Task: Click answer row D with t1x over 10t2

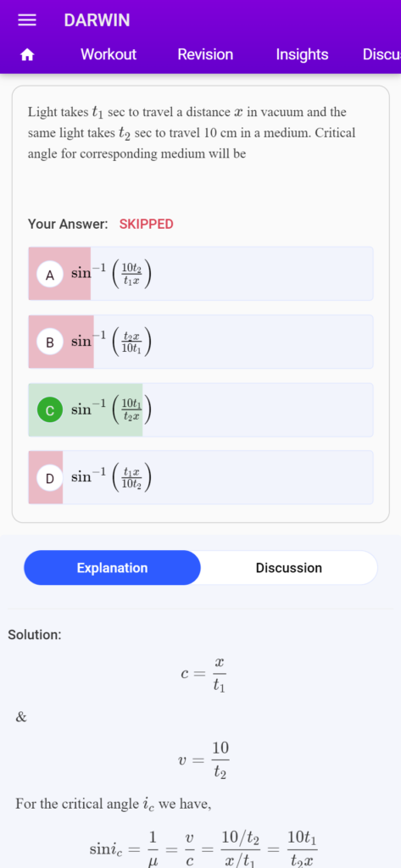Action: point(200,477)
